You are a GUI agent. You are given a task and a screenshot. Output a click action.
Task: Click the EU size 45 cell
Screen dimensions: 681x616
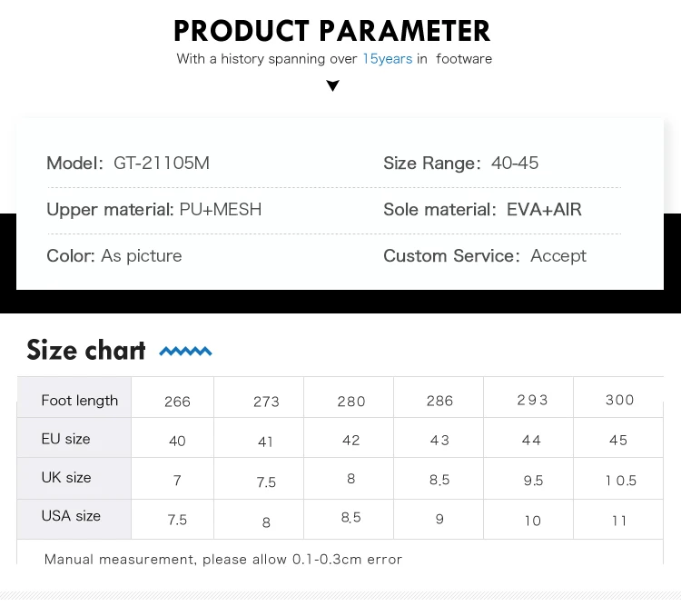point(618,440)
